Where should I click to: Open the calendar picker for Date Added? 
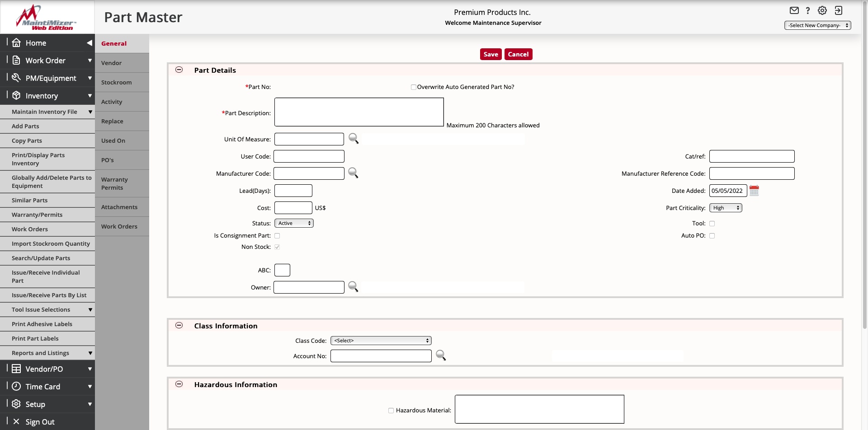coord(754,191)
